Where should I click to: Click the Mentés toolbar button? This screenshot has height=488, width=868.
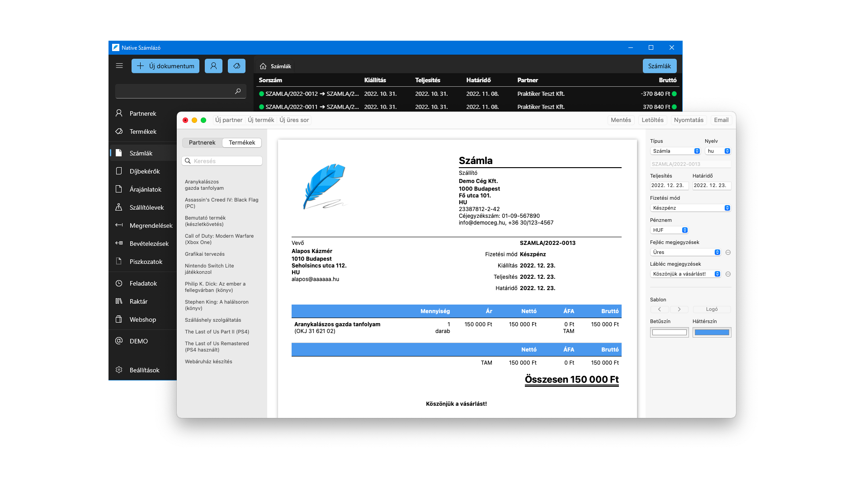click(x=621, y=120)
